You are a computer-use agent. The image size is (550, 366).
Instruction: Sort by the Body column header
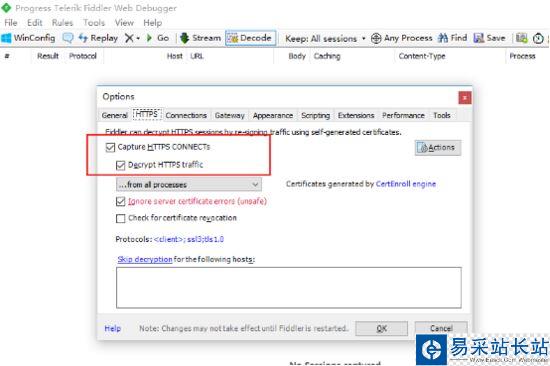coord(297,56)
